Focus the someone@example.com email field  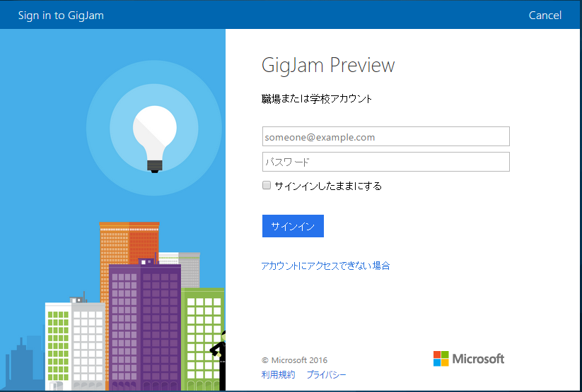pyautogui.click(x=385, y=136)
